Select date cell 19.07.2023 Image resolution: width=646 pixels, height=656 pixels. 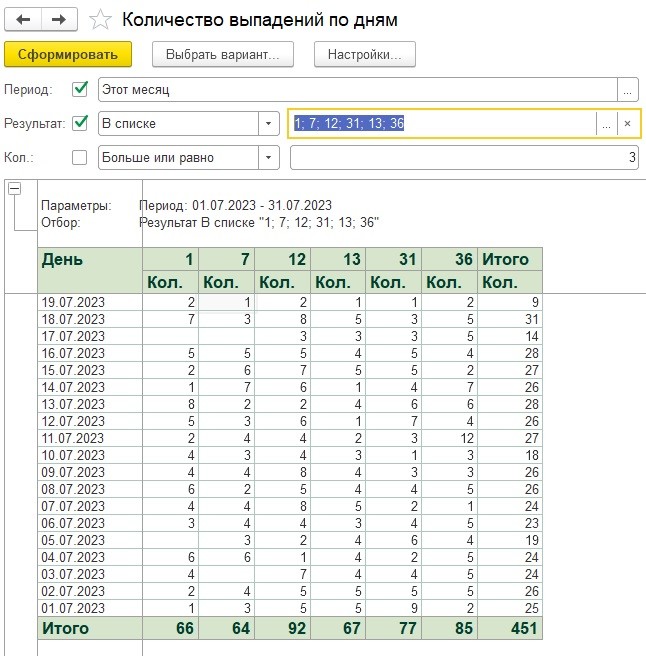coord(90,302)
